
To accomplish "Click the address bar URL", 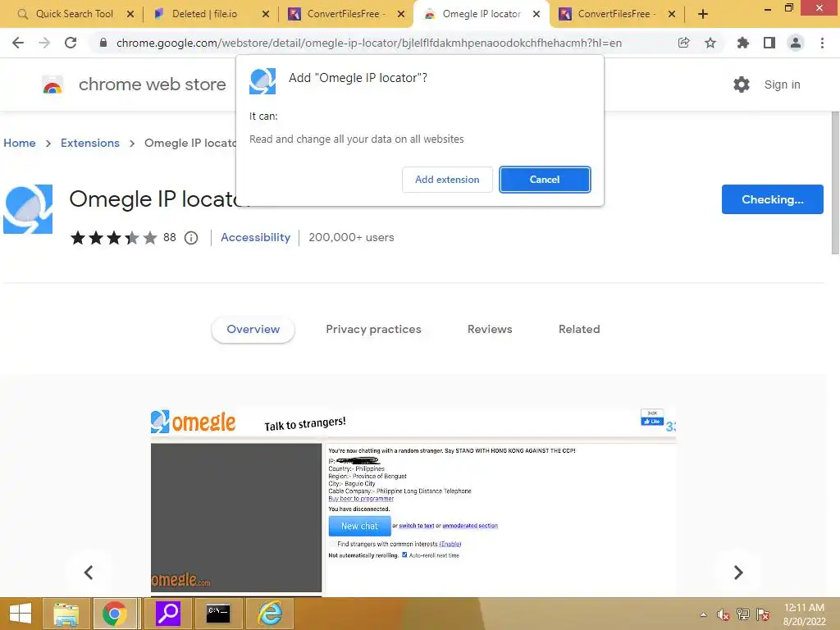I will [369, 43].
